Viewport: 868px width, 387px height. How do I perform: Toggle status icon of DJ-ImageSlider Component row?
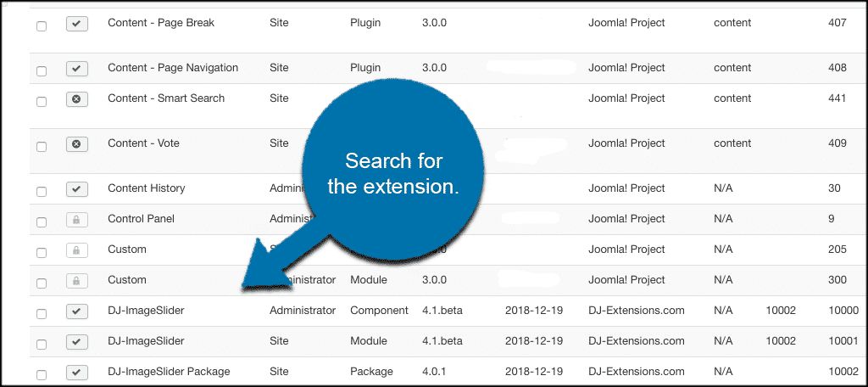[x=77, y=311]
